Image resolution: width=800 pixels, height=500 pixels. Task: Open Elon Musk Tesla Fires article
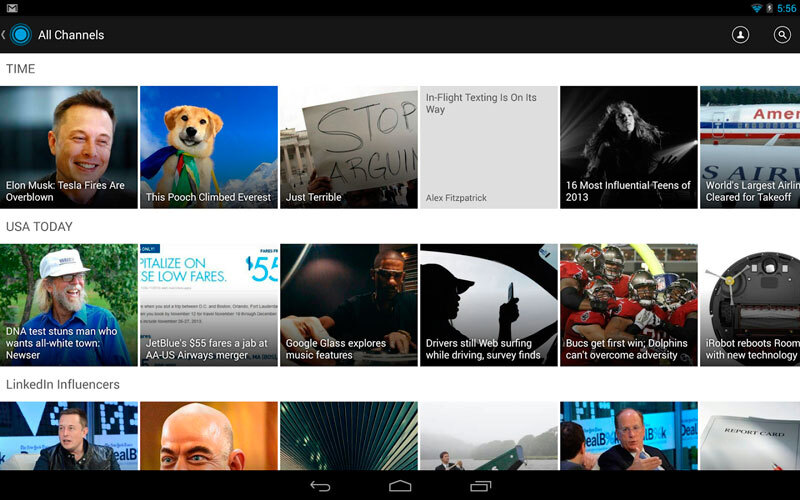[x=69, y=147]
